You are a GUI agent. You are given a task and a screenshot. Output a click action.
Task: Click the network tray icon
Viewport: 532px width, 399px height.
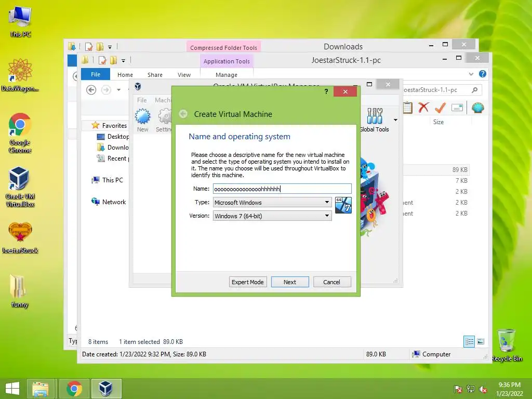click(471, 389)
